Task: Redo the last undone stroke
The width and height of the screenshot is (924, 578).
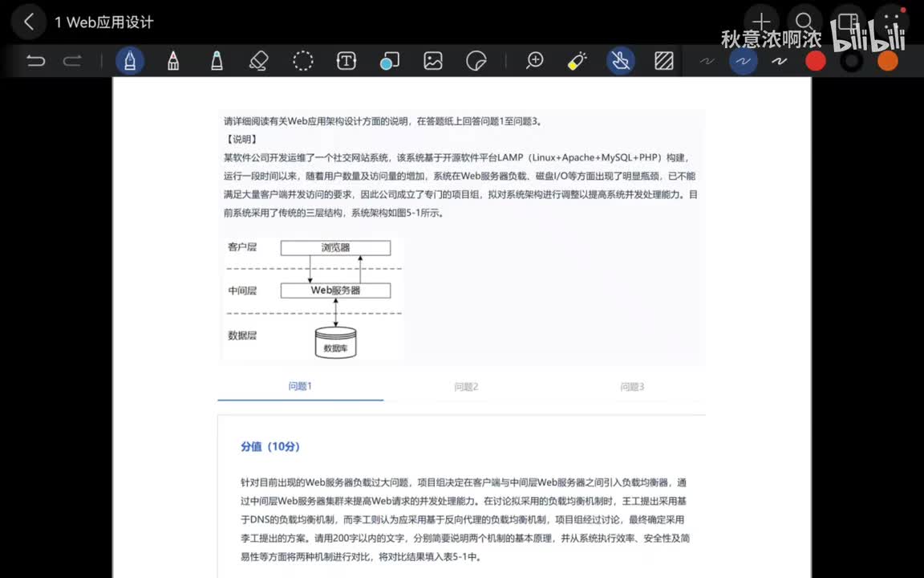Action: 72,61
